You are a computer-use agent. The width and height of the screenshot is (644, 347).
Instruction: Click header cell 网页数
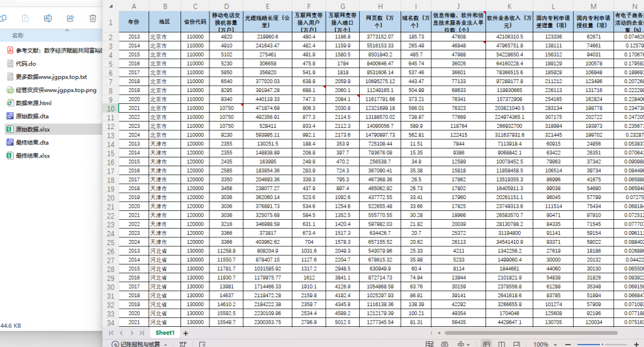coord(380,22)
